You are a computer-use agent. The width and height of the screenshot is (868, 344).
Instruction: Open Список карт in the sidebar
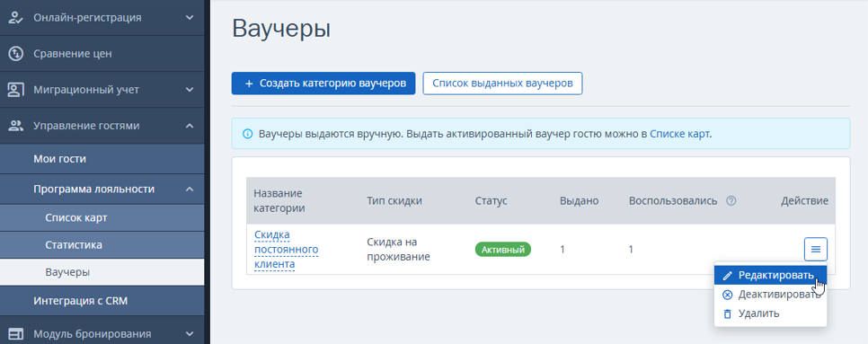coord(102,218)
